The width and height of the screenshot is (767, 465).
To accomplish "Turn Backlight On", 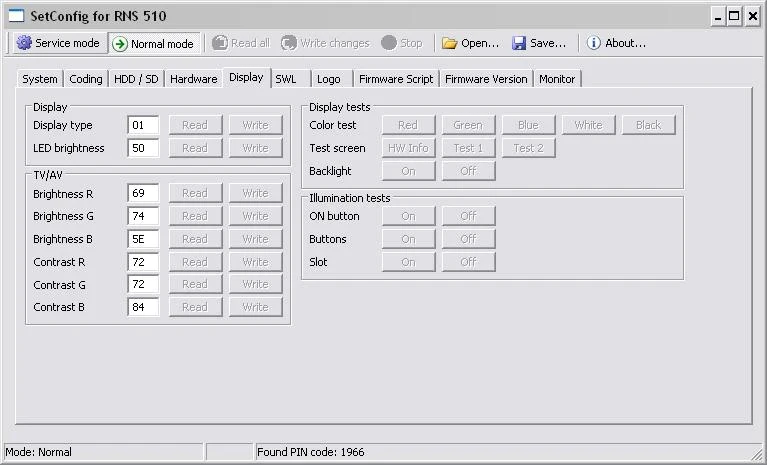I will click(x=408, y=171).
